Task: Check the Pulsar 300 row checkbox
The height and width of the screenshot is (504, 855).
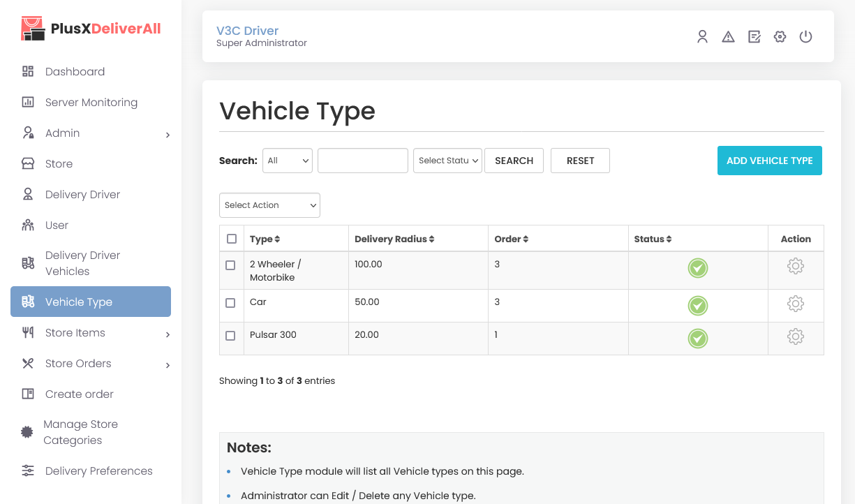Action: [x=230, y=336]
